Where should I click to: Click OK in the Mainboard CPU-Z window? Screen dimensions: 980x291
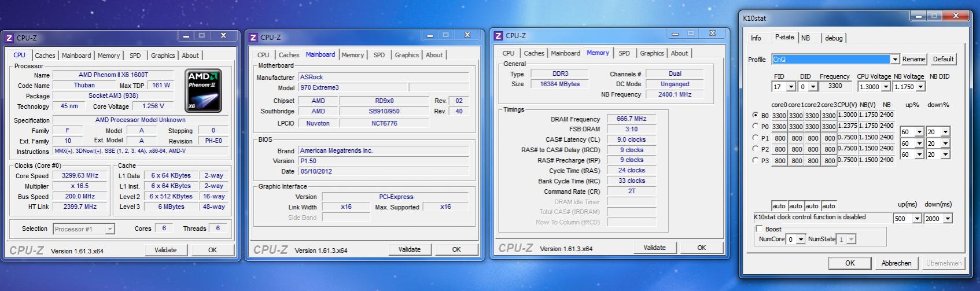click(456, 249)
